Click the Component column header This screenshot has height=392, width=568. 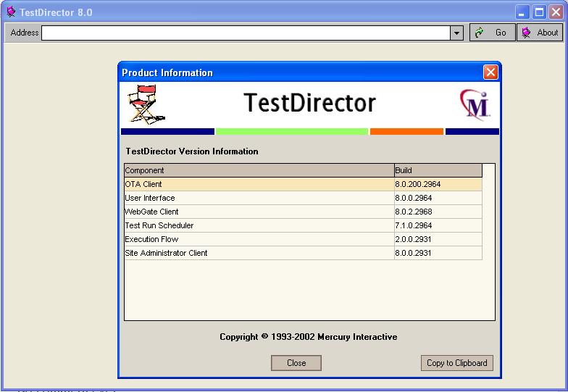click(259, 170)
